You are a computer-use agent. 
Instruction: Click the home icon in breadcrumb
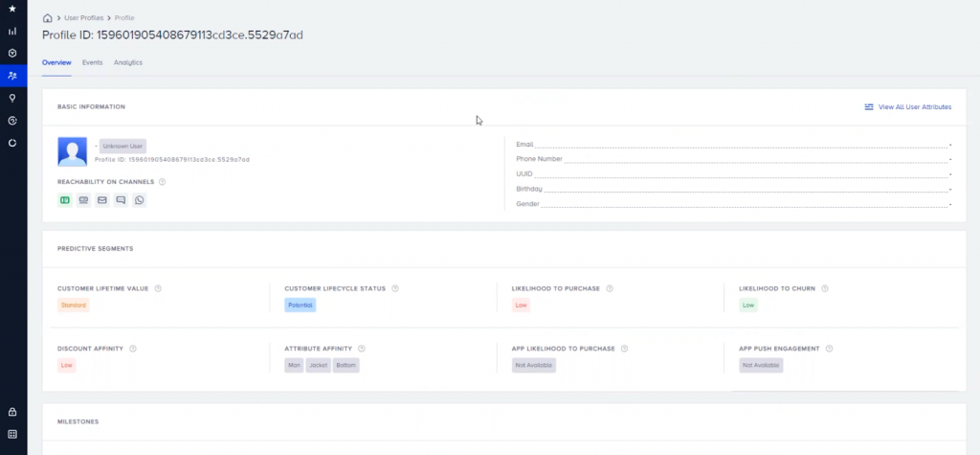48,18
